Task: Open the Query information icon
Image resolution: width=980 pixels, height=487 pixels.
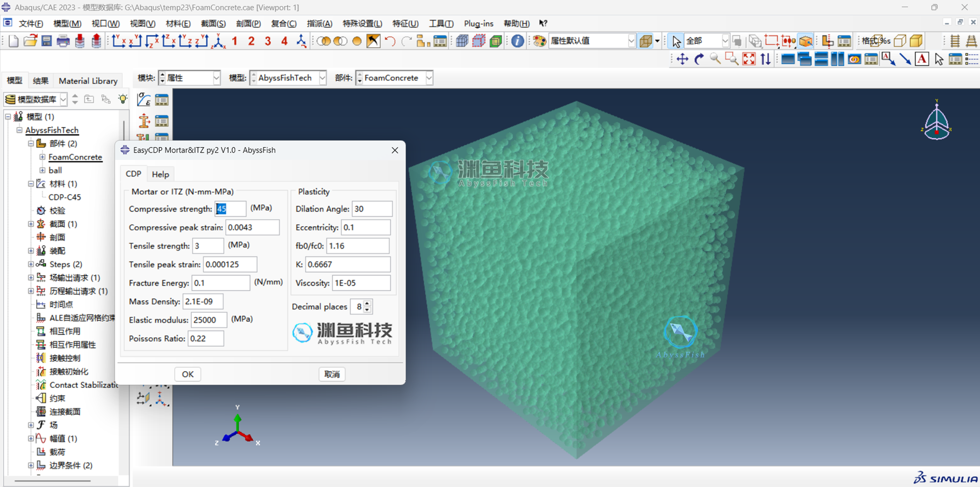Action: point(517,41)
